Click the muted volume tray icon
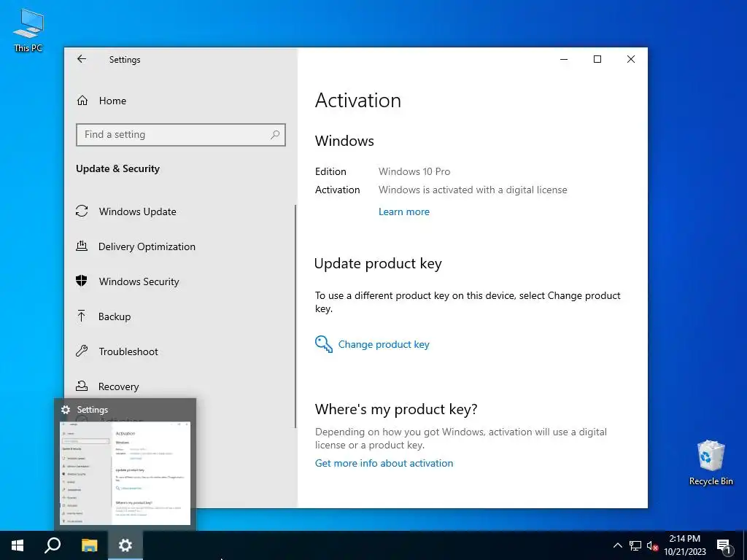 coord(652,545)
